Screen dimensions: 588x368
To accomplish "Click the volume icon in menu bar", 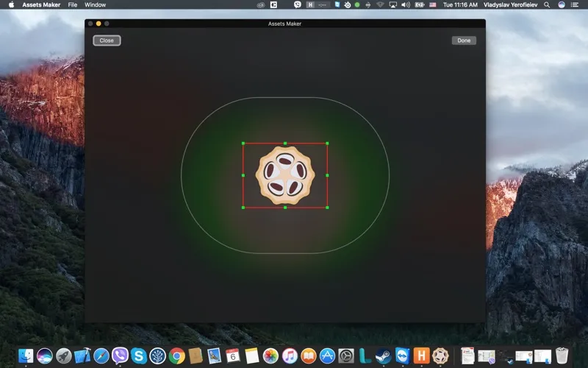I will coord(406,4).
